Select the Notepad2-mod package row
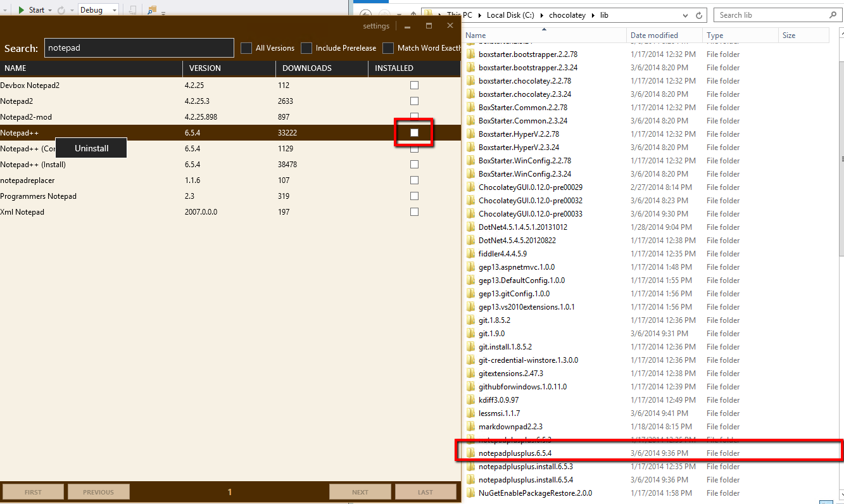Viewport: 844px width, 504px height. click(230, 117)
